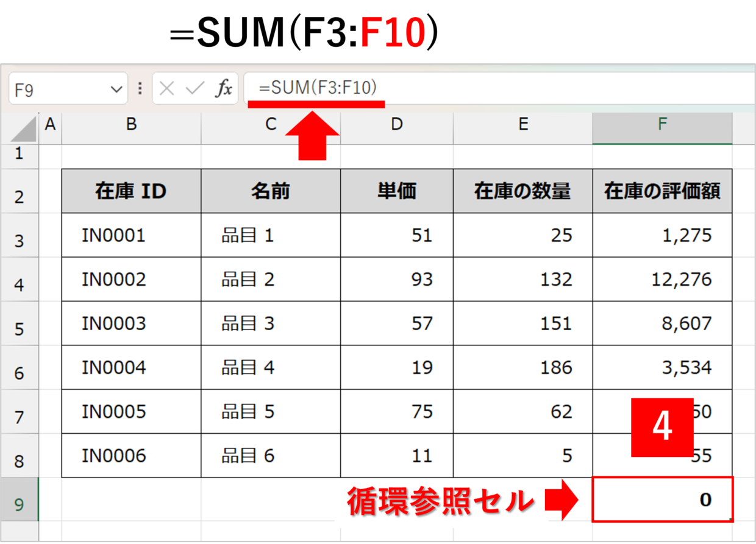Select cell containing IN0003
756x544 pixels.
(x=131, y=323)
